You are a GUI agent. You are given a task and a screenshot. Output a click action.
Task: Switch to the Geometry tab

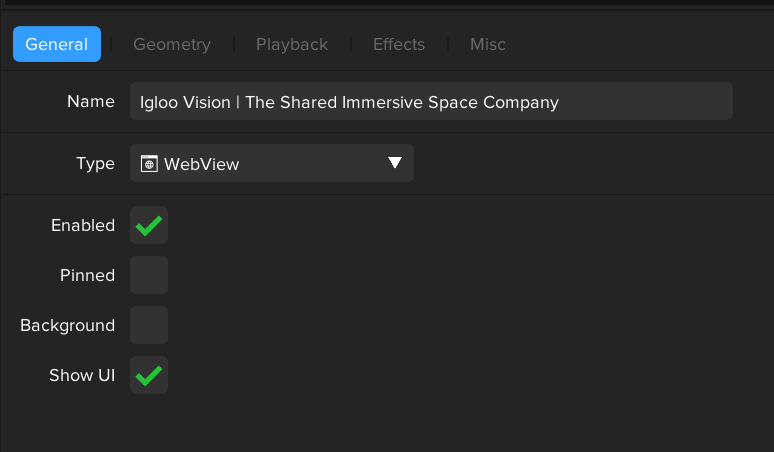172,45
